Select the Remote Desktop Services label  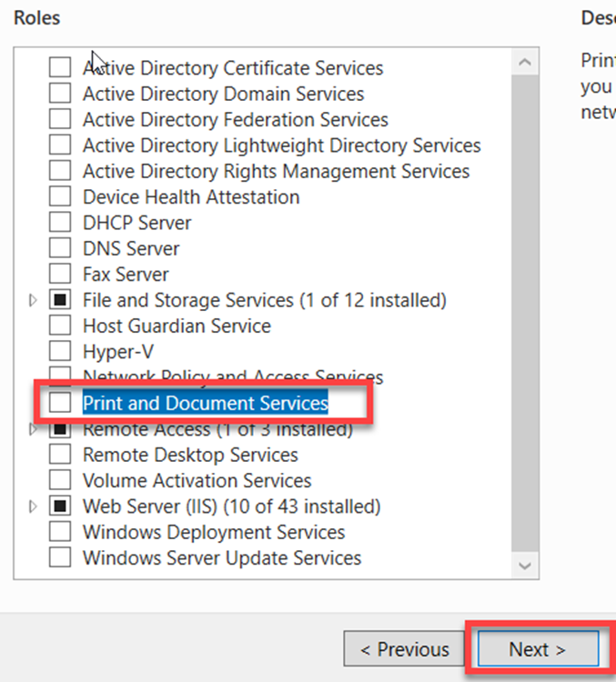coord(190,455)
